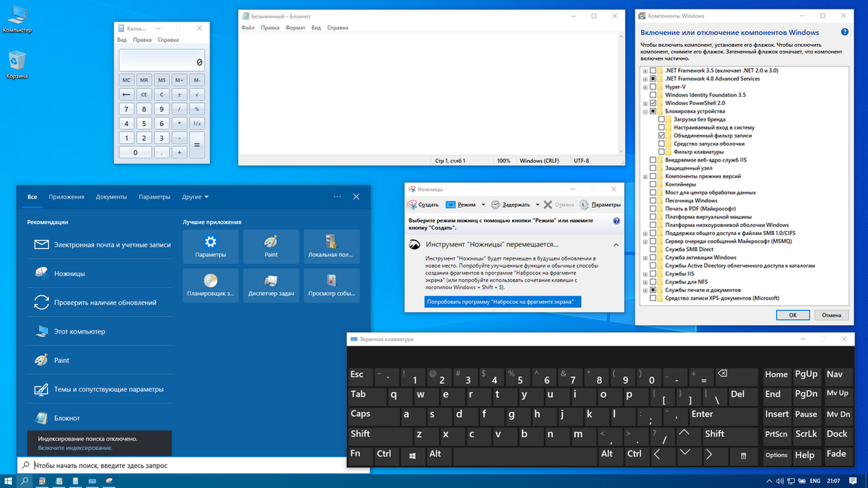Switch to the Приложения tab in search
868x488 pixels.
(x=66, y=197)
